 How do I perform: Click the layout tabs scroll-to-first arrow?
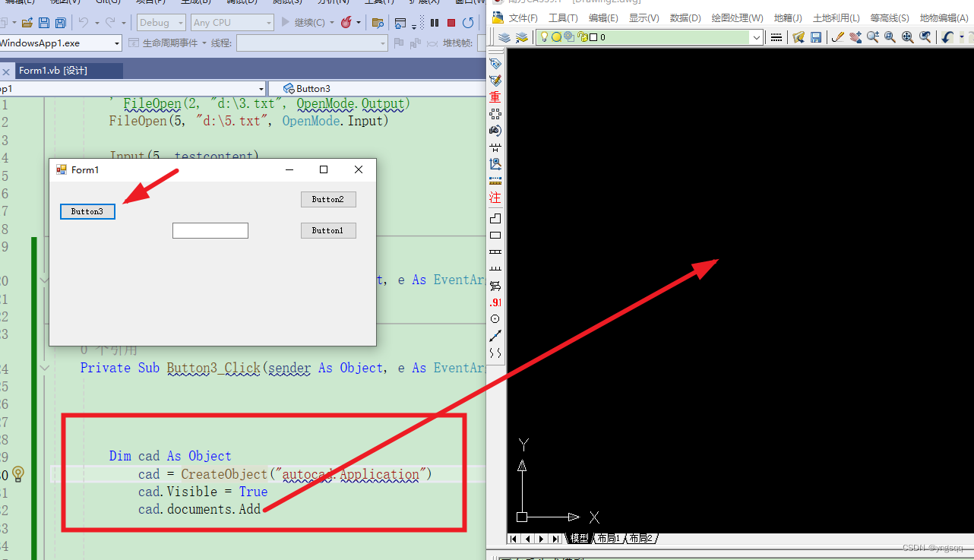point(514,539)
